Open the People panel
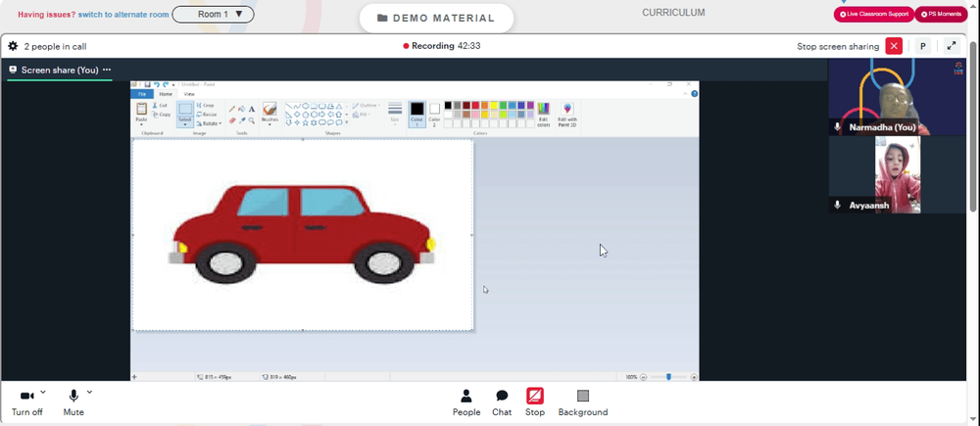 coord(466,402)
